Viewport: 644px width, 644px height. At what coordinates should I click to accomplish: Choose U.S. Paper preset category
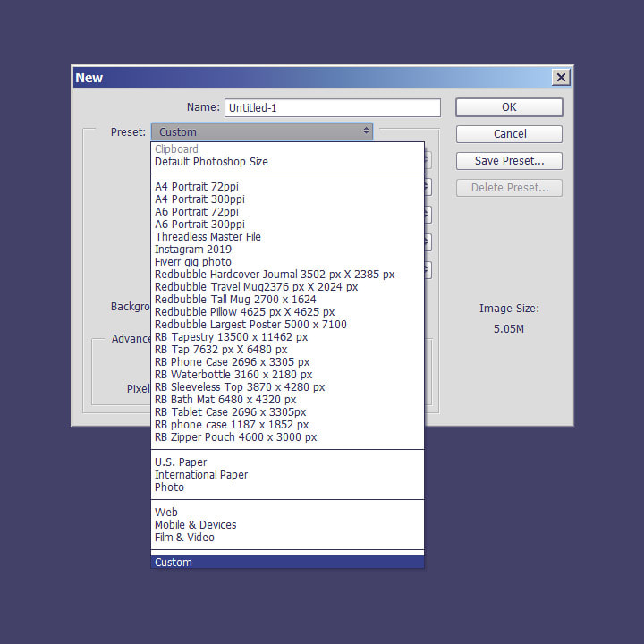[x=287, y=462]
